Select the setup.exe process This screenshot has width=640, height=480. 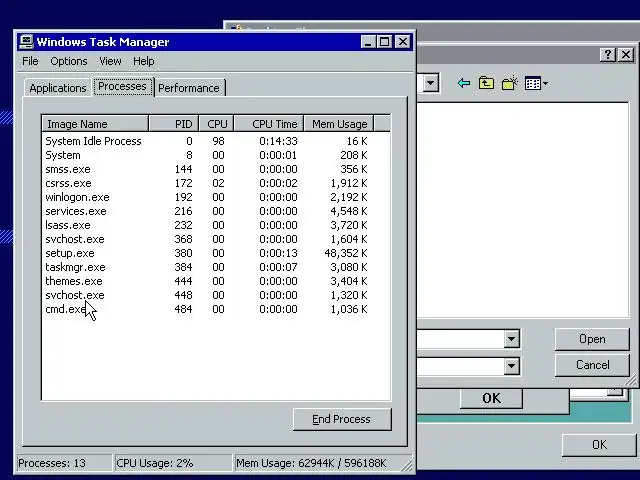pyautogui.click(x=216, y=253)
